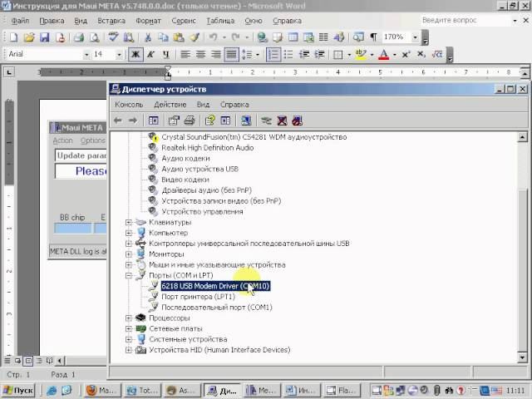Save the document using the floppy icon
This screenshot has width=532, height=399.
44,37
